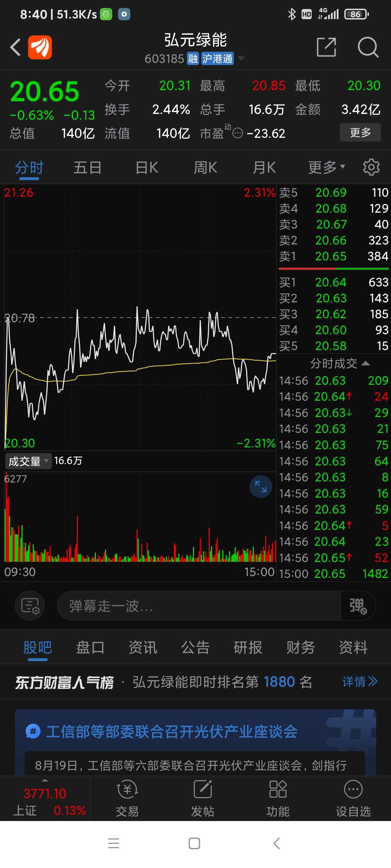The height and width of the screenshot is (868, 391).
Task: Tap the 上证 3771.10 index value
Action: point(45,793)
